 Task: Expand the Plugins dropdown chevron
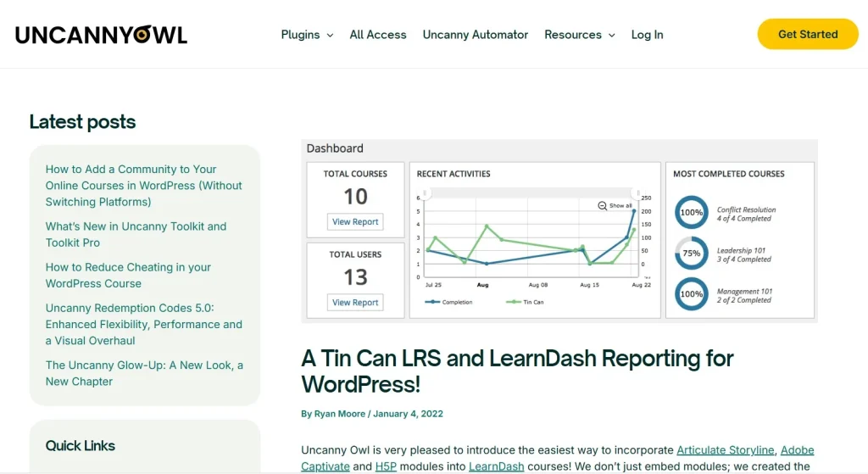(330, 35)
